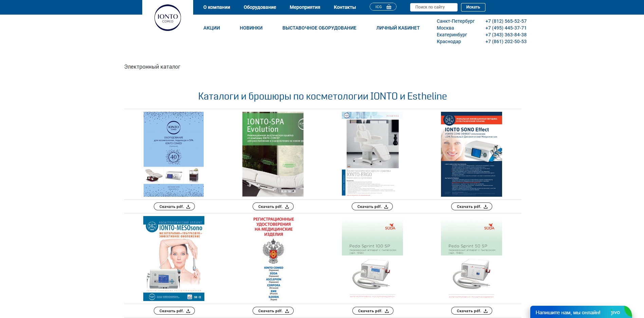Click the Каталоги и брошюры по косметологии heading

point(323,96)
